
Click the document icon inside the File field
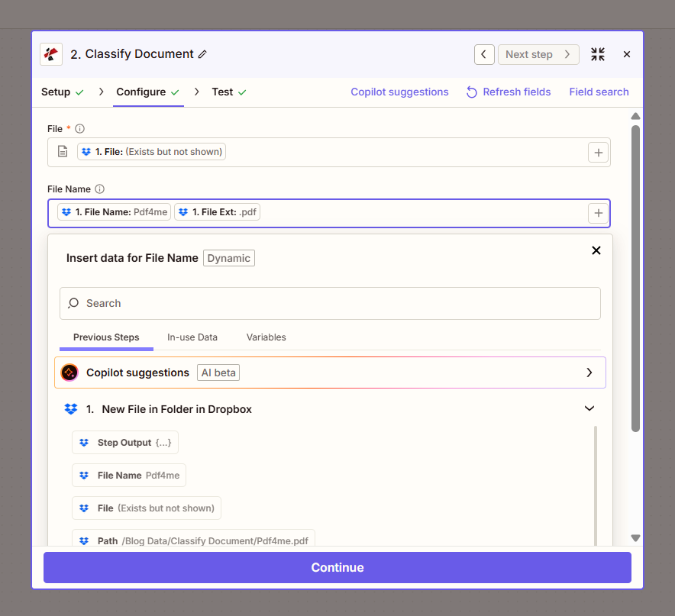62,151
